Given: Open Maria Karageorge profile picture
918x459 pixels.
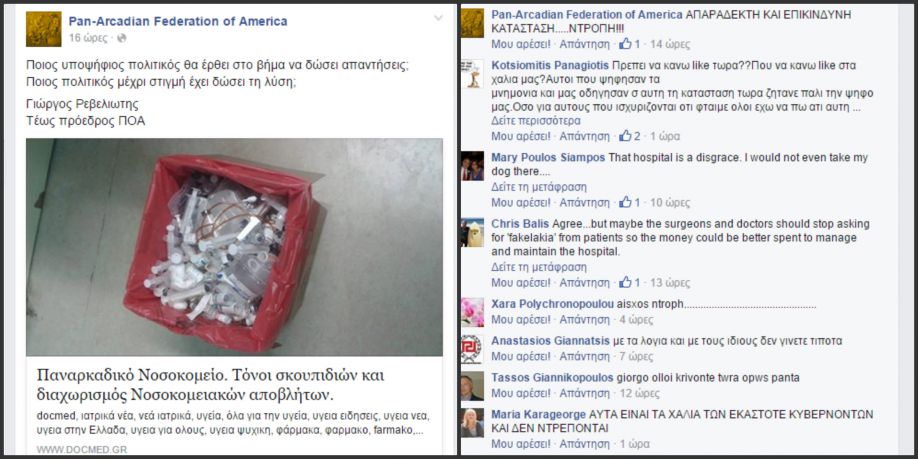Looking at the screenshot, I should click(x=472, y=423).
